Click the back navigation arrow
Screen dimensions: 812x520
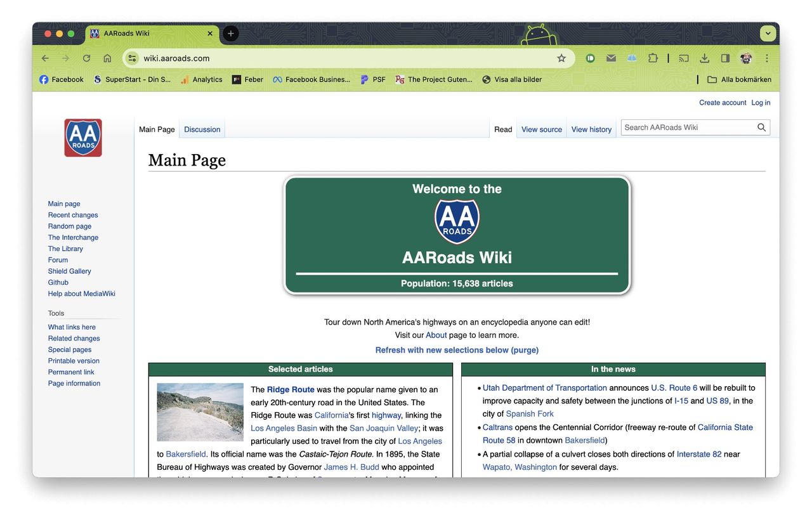(44, 58)
